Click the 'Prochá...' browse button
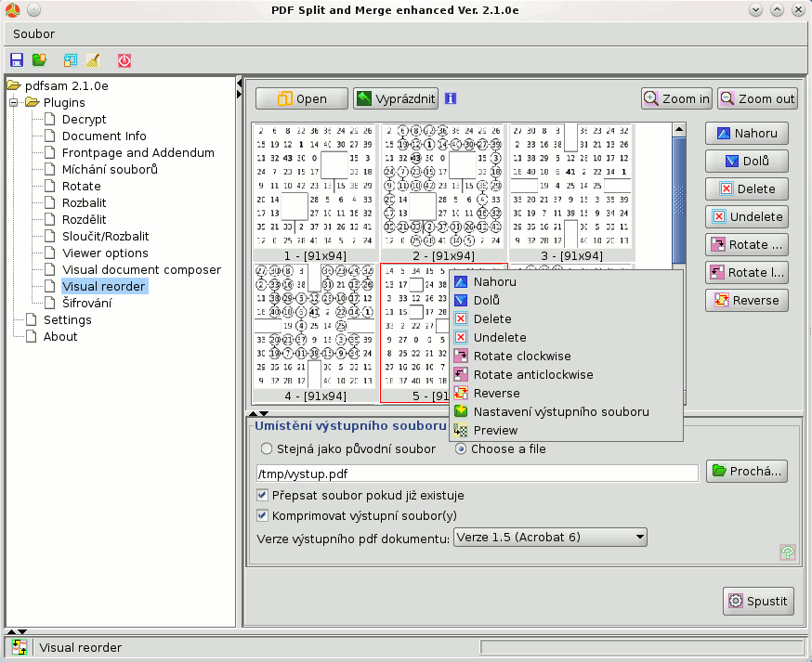The width and height of the screenshot is (812, 662). coord(747,472)
